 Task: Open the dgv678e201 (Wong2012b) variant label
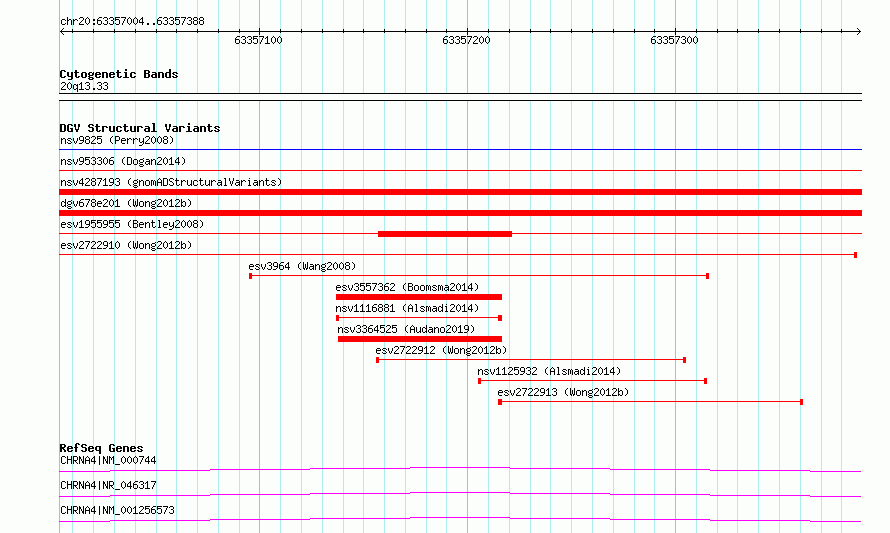coord(126,203)
